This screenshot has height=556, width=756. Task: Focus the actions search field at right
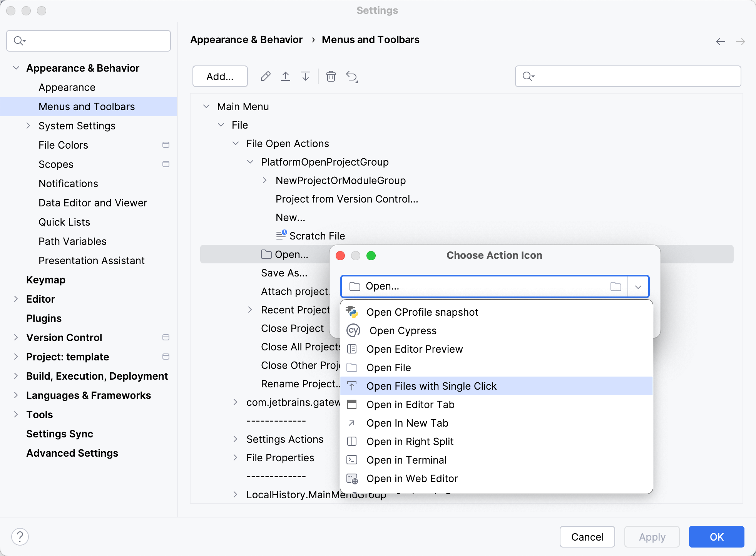pos(628,76)
